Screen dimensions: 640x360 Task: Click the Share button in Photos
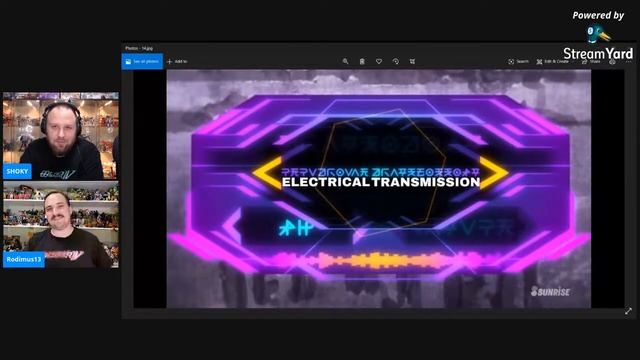(591, 62)
